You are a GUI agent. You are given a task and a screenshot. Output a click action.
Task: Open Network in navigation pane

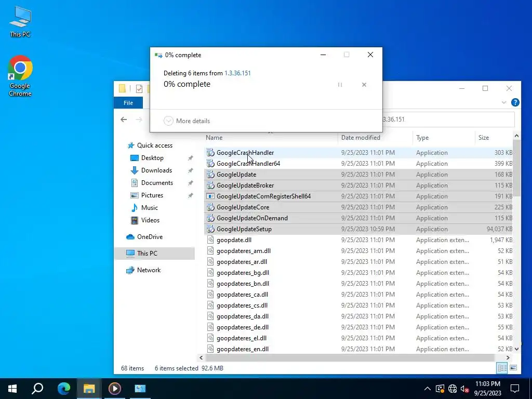tap(149, 270)
